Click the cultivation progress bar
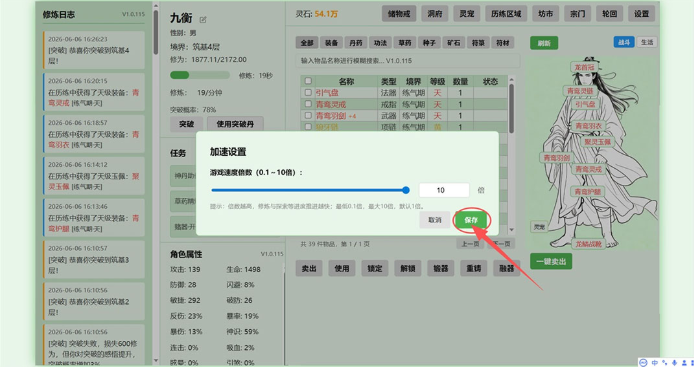694x367 pixels. pyautogui.click(x=200, y=75)
